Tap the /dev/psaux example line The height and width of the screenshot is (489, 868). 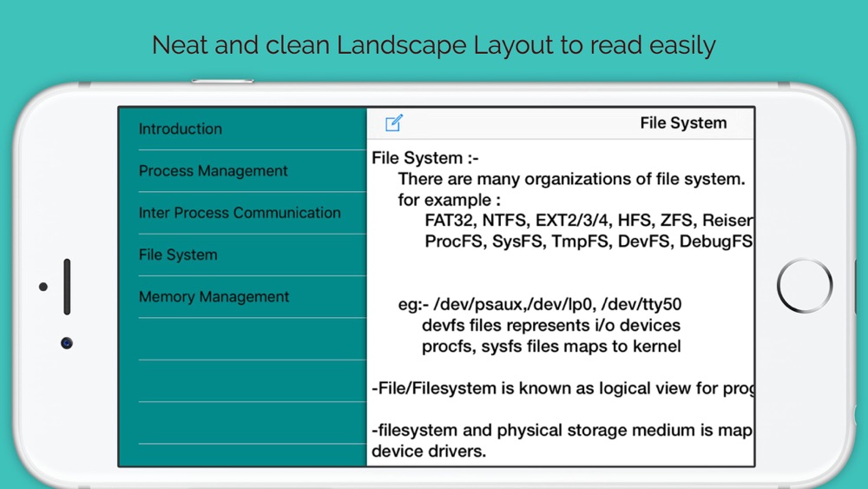[540, 304]
